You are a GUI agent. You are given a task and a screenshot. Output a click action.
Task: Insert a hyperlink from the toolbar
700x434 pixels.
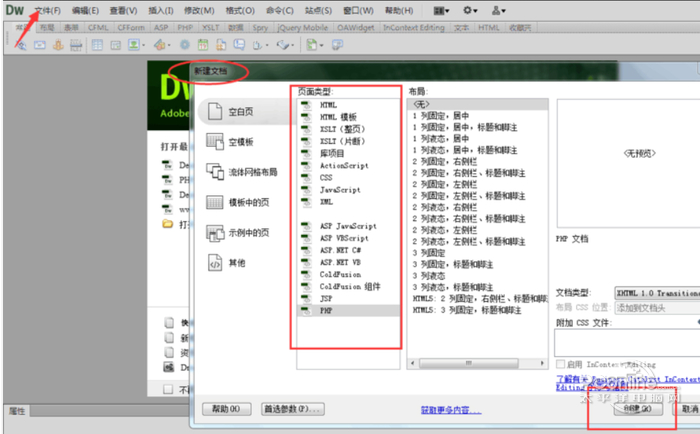21,45
